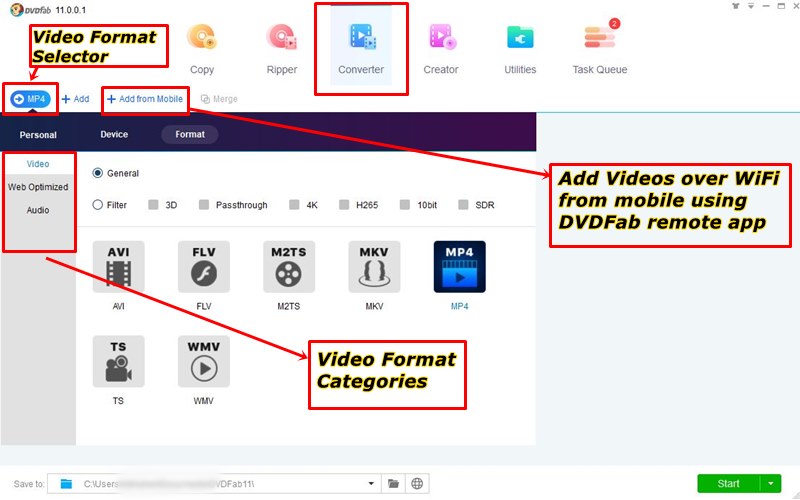Select the Video category
The image size is (800, 500).
38,164
